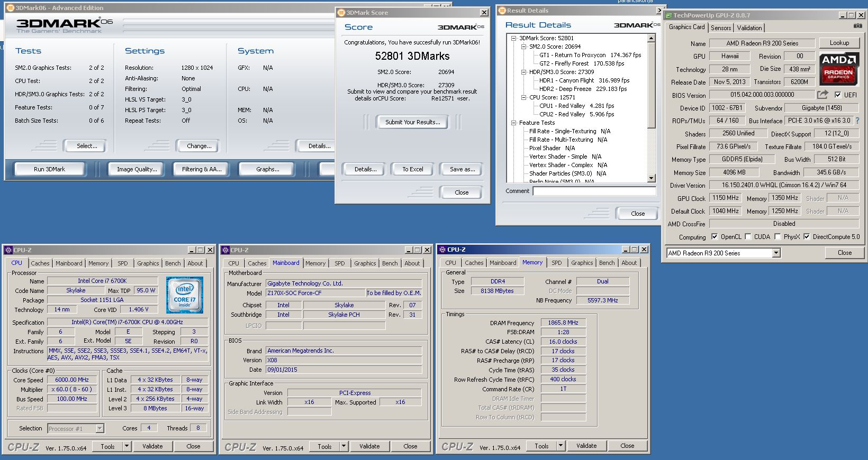Click the Close button in GPU-Z
This screenshot has height=460, width=868.
pos(845,253)
